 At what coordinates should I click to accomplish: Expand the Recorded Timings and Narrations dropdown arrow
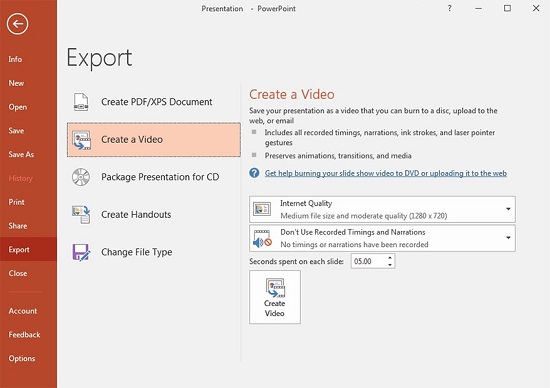(x=508, y=238)
